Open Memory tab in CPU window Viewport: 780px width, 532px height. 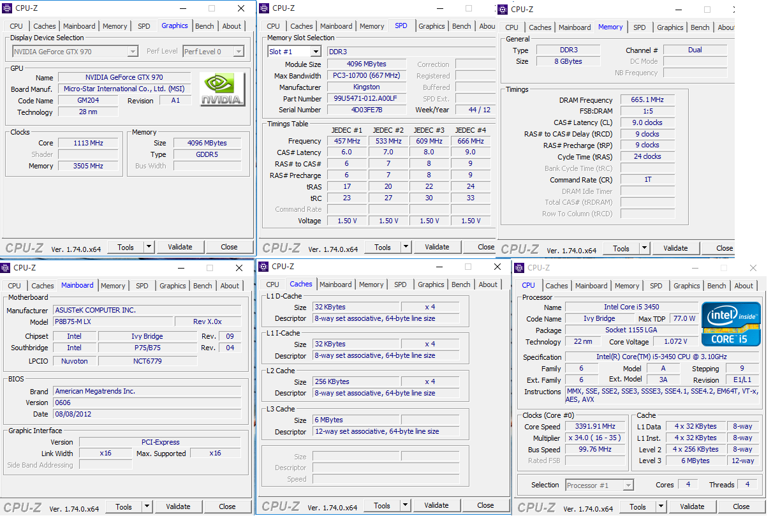627,286
